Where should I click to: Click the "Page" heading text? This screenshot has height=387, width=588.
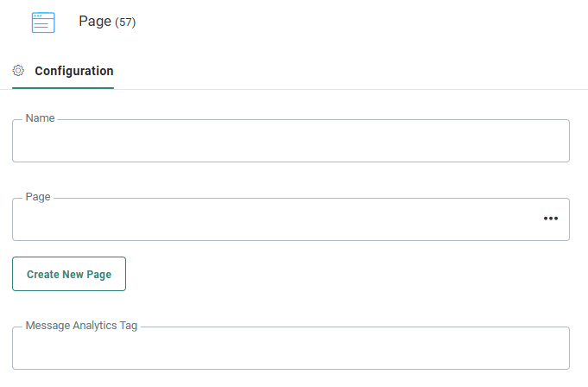[95, 22]
